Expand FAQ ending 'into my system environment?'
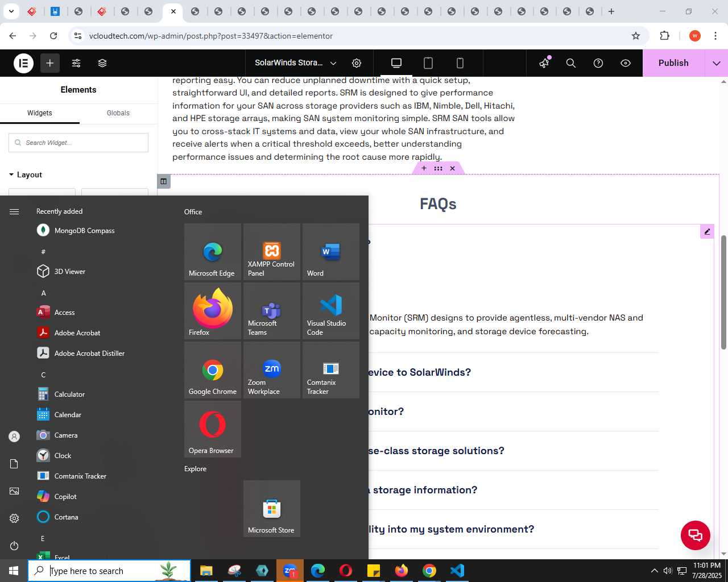 [451, 529]
